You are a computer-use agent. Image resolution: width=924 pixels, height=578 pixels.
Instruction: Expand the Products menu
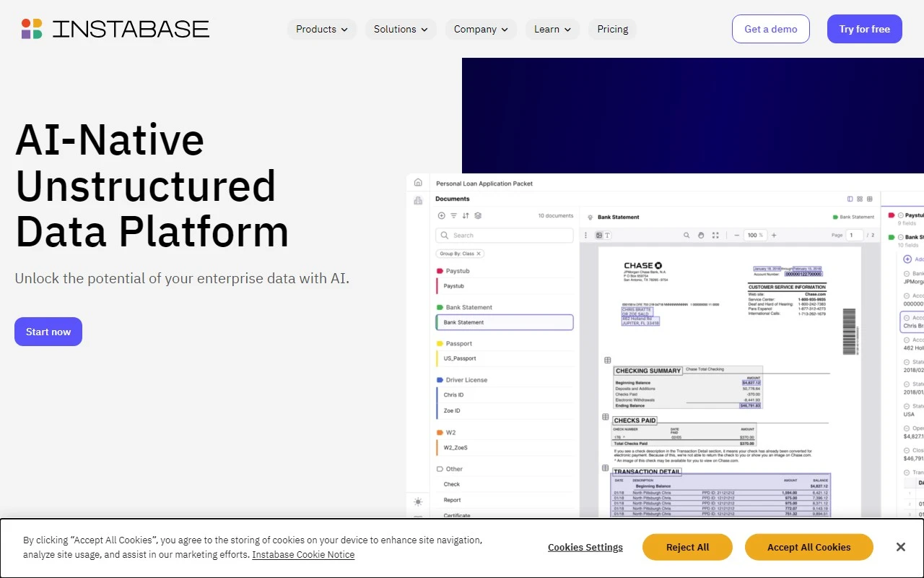322,29
